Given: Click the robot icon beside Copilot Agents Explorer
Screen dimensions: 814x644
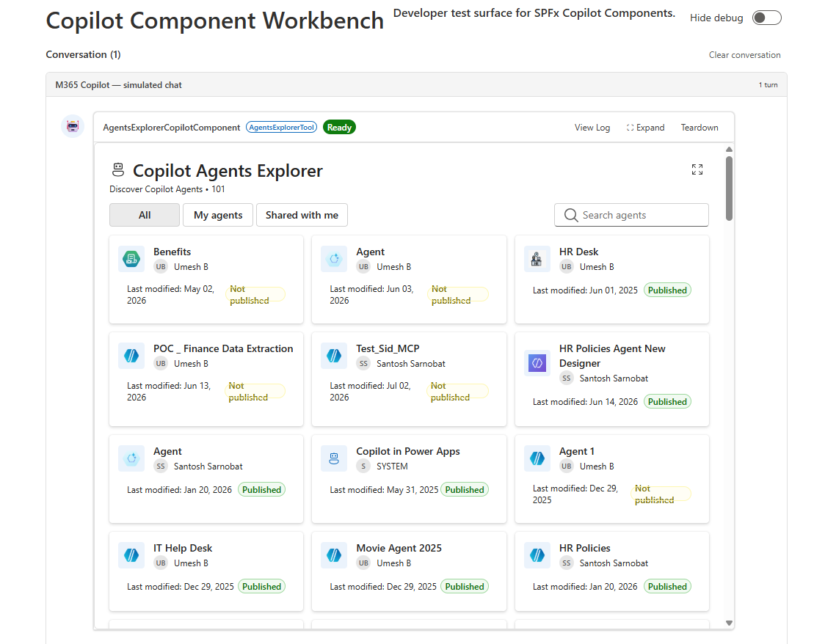Looking at the screenshot, I should [x=118, y=169].
